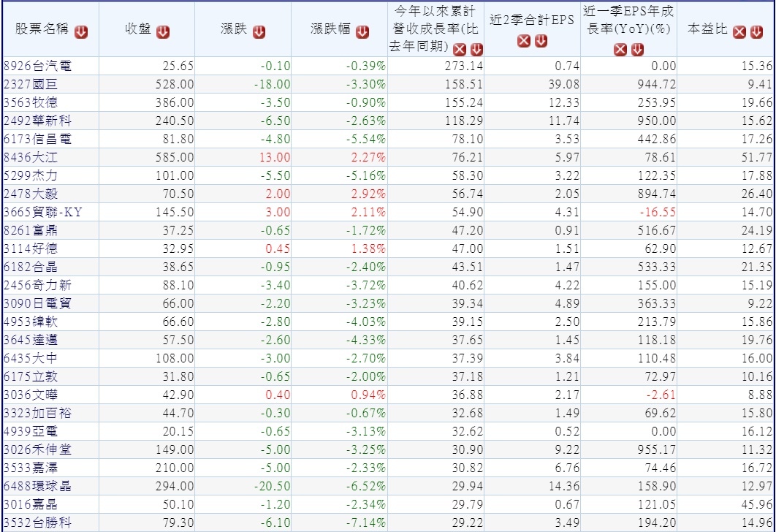Open stock 8261富鼎
Screen dimensions: 776x532
31,231
